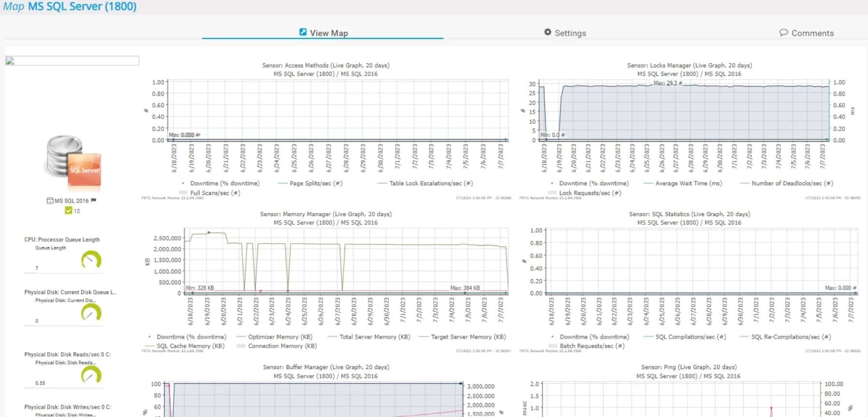
Task: Click the broken image placeholder at top left
Action: [x=72, y=61]
